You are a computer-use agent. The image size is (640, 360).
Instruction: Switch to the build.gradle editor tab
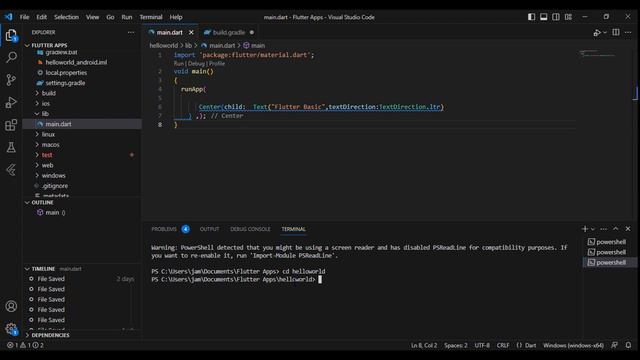[x=229, y=32]
